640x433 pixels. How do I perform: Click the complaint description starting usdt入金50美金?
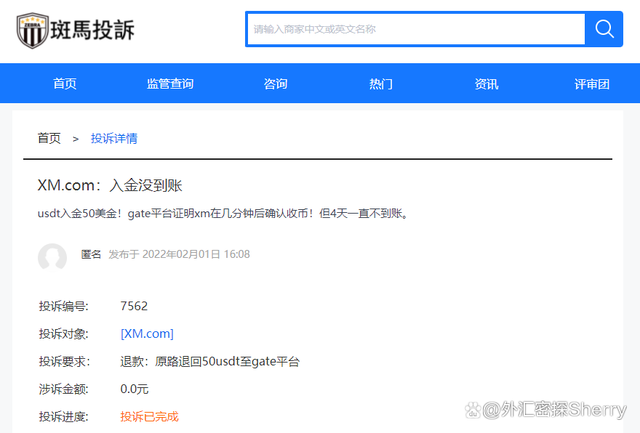[223, 213]
